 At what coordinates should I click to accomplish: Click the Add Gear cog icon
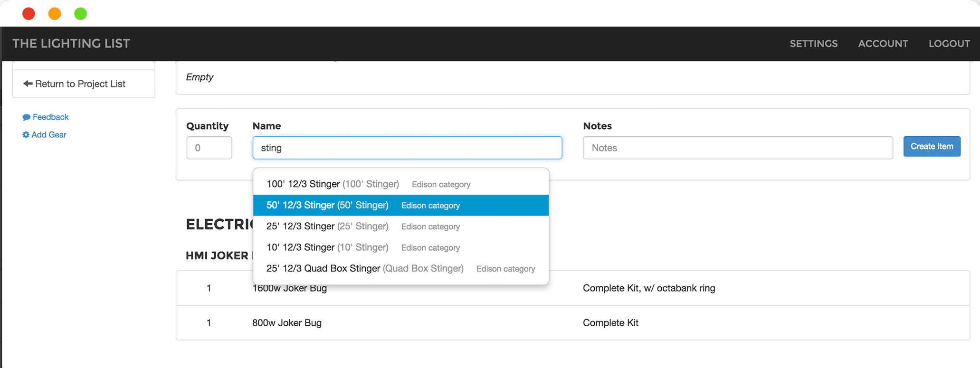(x=26, y=135)
